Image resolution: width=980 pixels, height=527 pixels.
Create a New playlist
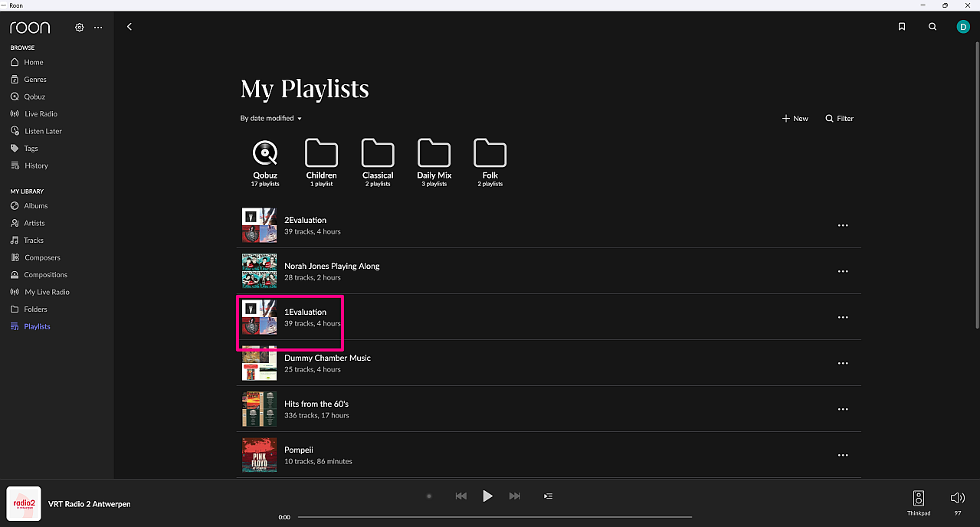[795, 119]
